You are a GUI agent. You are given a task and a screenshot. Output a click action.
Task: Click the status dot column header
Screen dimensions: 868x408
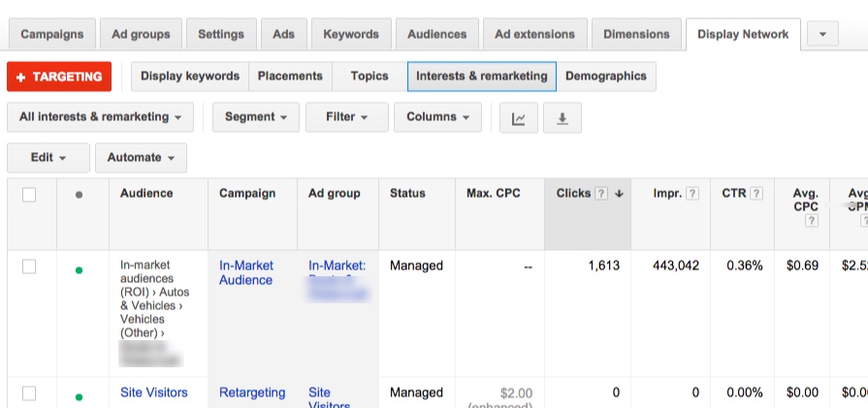[79, 195]
